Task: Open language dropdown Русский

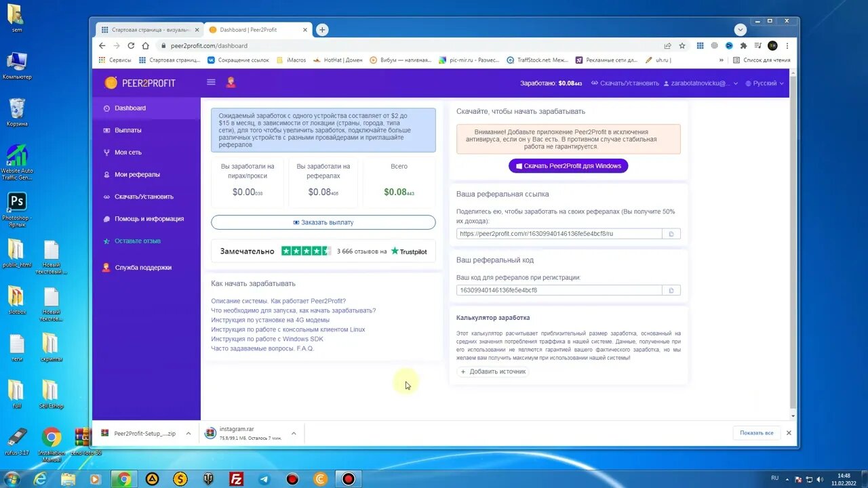Action: (x=764, y=83)
